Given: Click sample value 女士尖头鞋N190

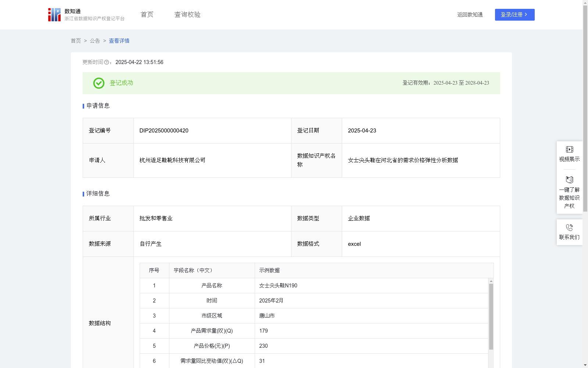Looking at the screenshot, I should click(x=278, y=286).
